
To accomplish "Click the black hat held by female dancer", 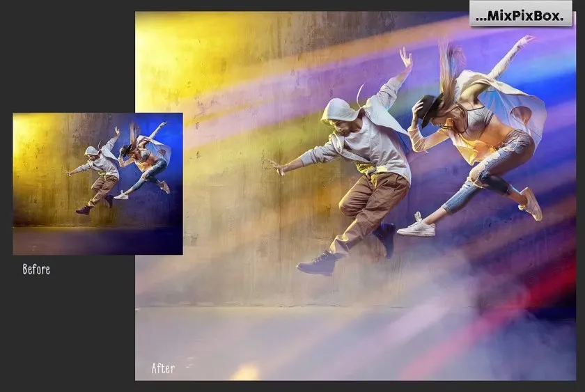I will coord(427,108).
